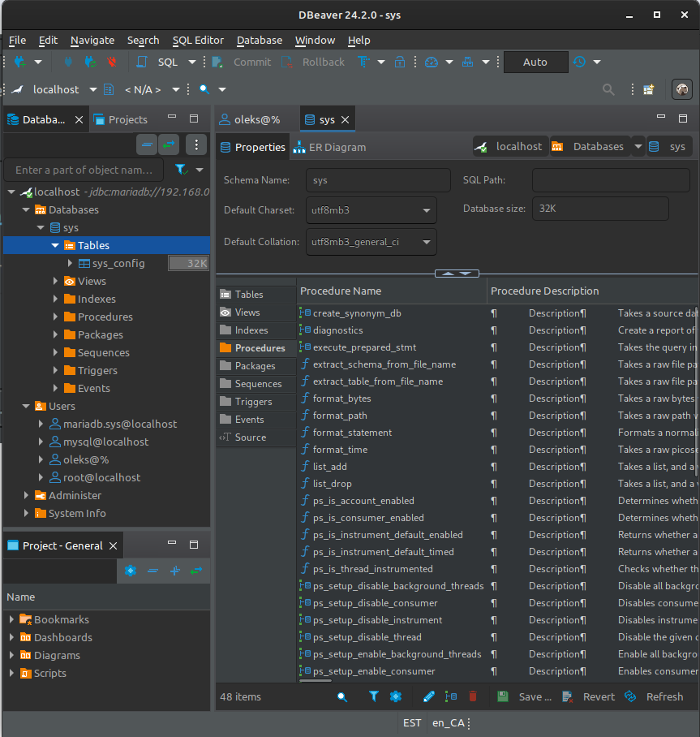Expand the Views folder in navigator
This screenshot has width=700, height=737.
(x=55, y=281)
